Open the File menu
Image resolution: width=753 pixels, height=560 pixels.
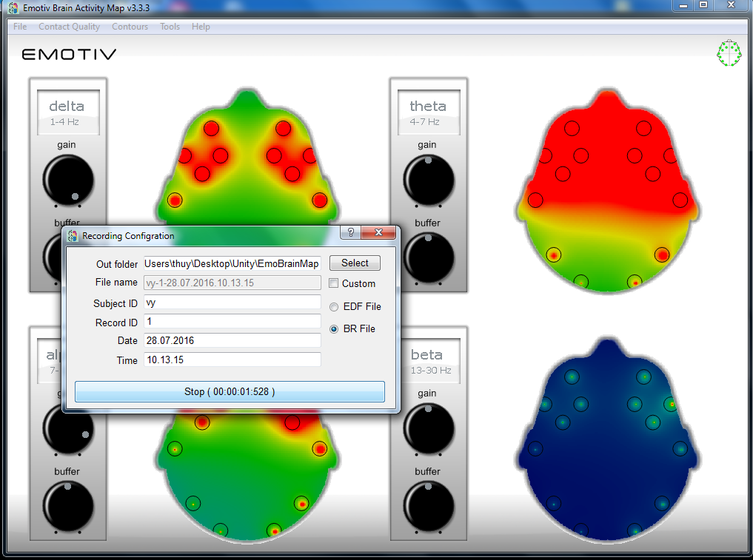pos(20,27)
